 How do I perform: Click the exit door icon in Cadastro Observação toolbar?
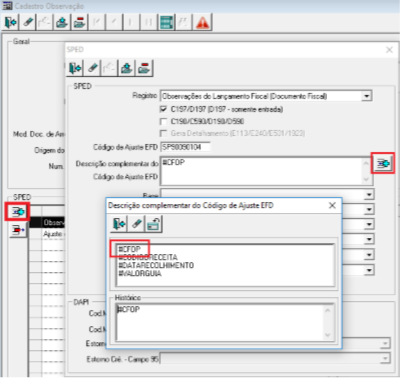(11, 23)
